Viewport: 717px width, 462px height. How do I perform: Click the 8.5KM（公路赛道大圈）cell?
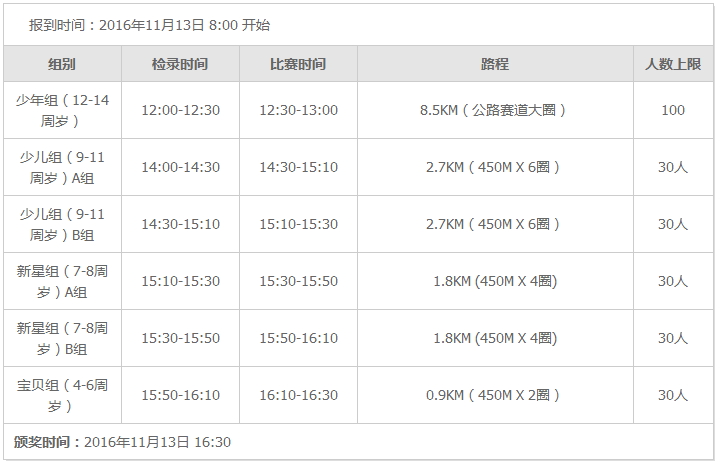pos(495,110)
